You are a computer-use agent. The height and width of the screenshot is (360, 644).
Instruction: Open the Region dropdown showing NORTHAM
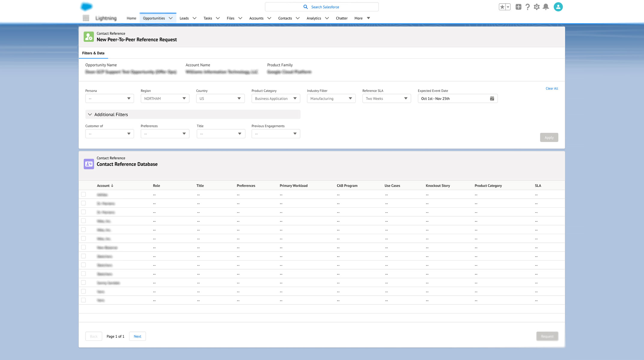[165, 99]
